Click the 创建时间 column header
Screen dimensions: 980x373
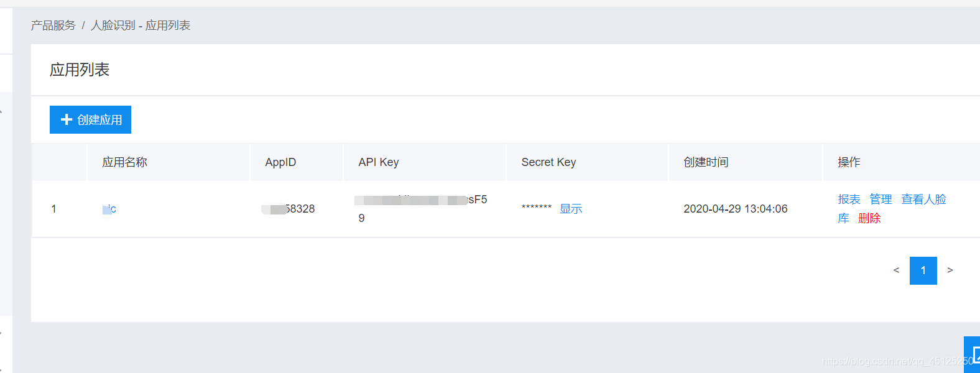pos(706,162)
